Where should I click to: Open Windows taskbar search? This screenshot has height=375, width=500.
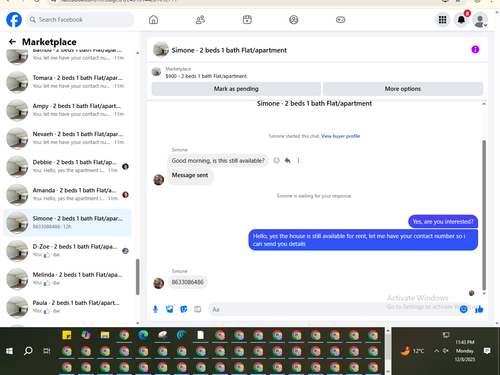[x=28, y=351]
